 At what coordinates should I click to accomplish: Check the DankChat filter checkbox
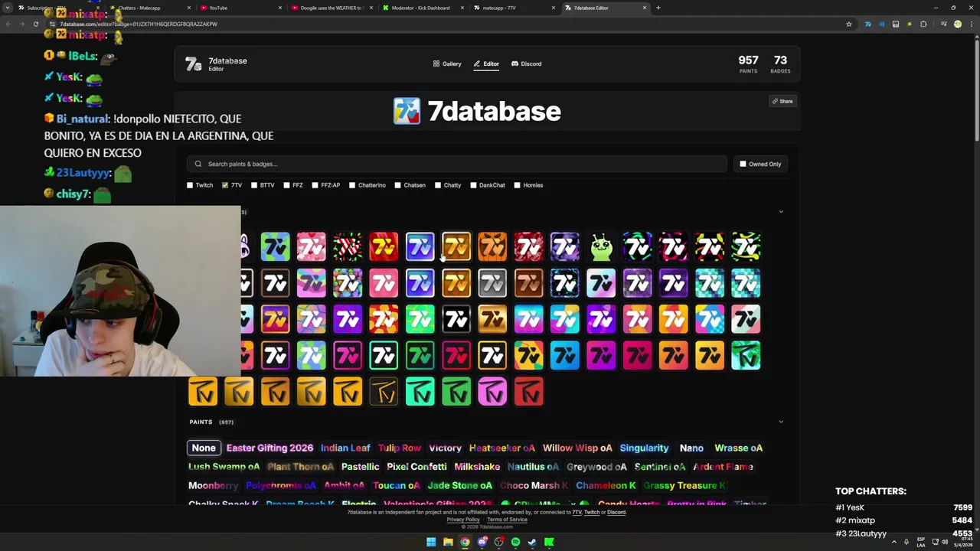coord(473,185)
